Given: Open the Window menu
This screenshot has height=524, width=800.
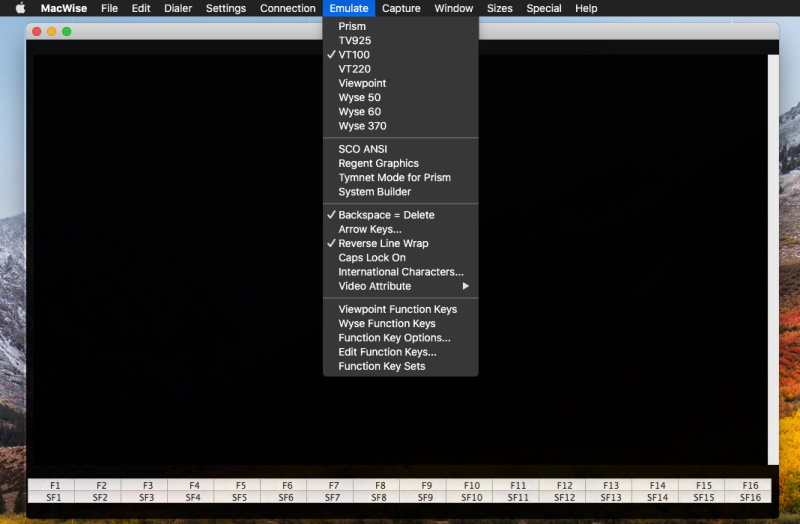Looking at the screenshot, I should tap(454, 8).
